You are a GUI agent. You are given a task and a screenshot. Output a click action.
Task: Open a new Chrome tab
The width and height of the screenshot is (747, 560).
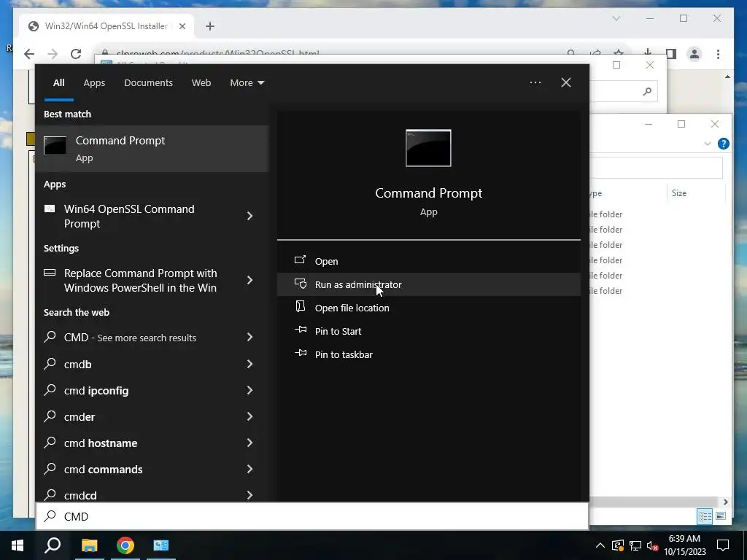[210, 26]
